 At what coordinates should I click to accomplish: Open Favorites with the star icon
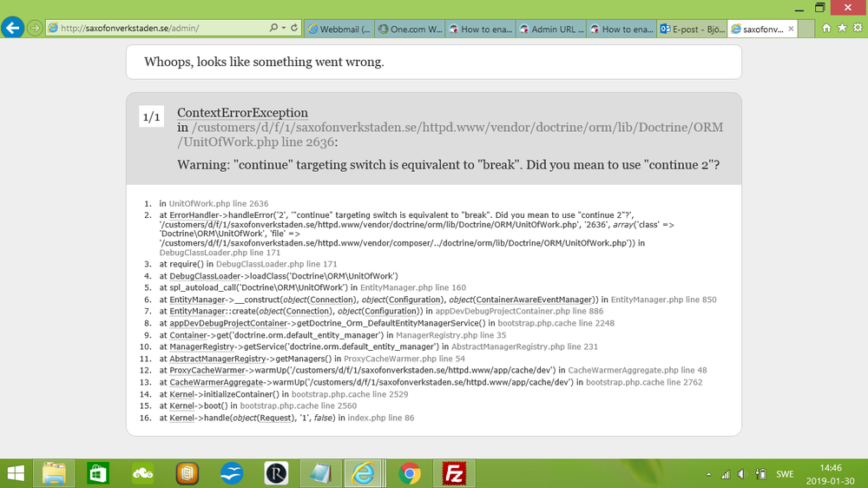[842, 28]
